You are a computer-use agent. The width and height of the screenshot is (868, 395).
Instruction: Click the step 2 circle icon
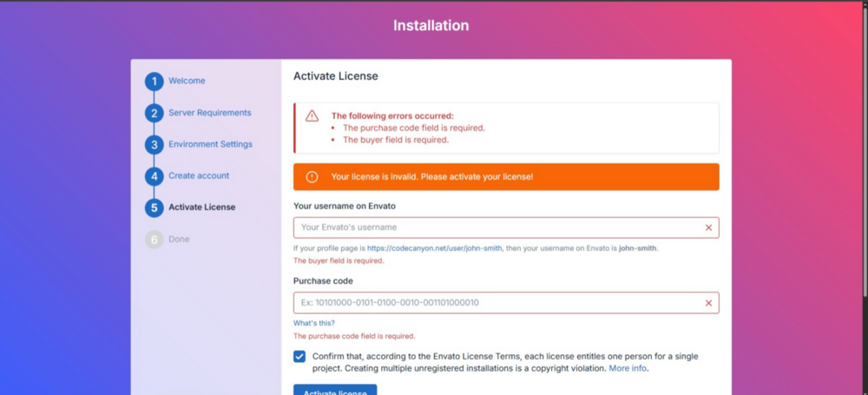click(x=155, y=113)
